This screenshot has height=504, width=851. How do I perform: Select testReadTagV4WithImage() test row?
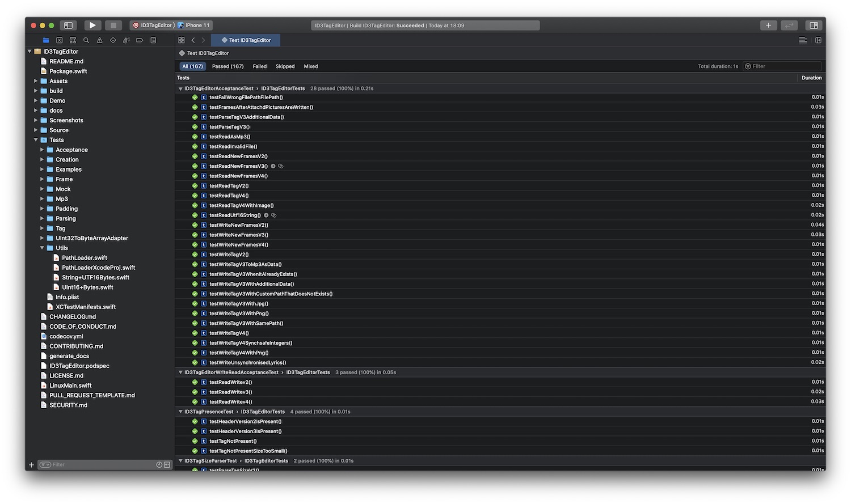[x=500, y=205]
